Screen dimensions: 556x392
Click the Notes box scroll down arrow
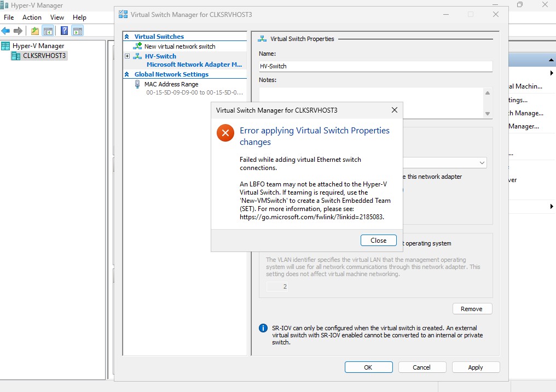click(488, 113)
